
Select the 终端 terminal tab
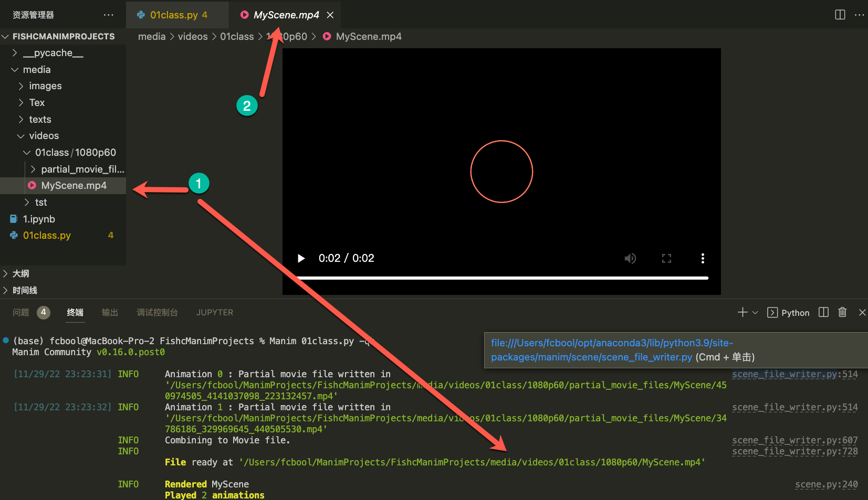click(75, 313)
